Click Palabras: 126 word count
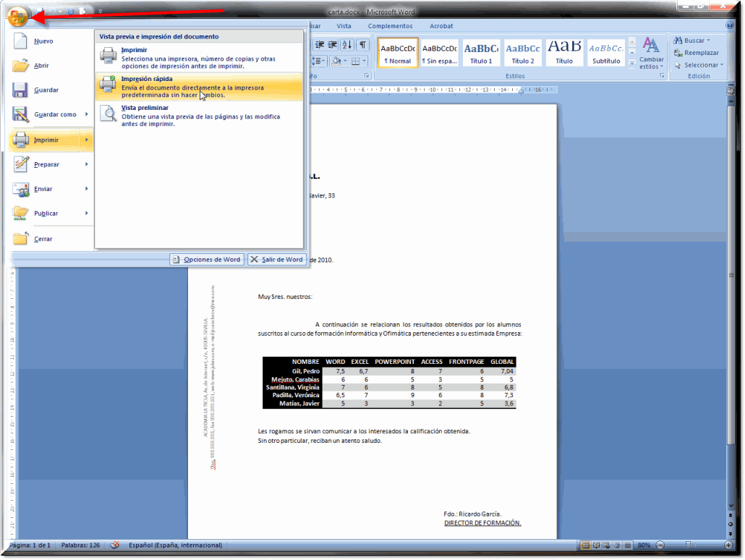 coord(80,546)
